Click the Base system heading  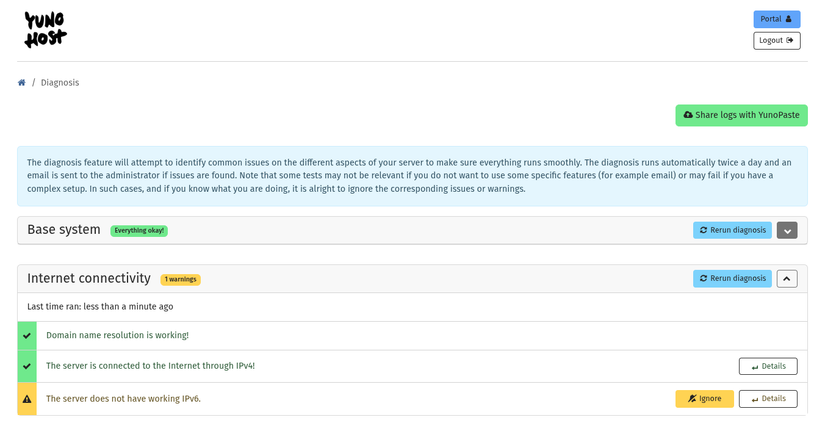[x=64, y=230]
